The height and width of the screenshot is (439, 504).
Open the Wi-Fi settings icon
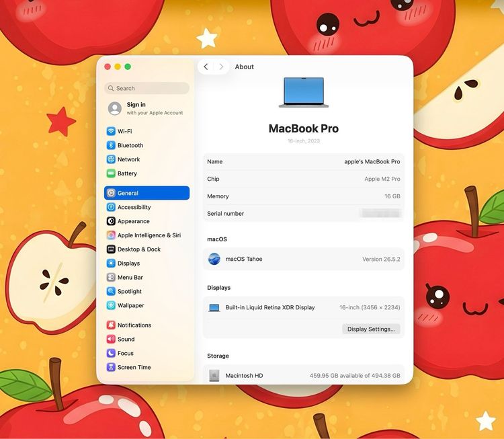pyautogui.click(x=111, y=131)
